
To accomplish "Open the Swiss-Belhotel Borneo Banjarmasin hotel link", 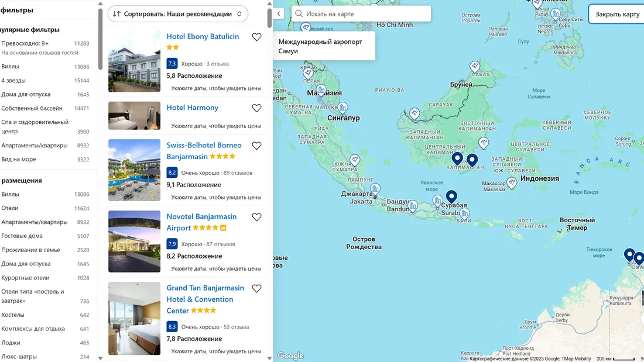I will (x=204, y=146).
